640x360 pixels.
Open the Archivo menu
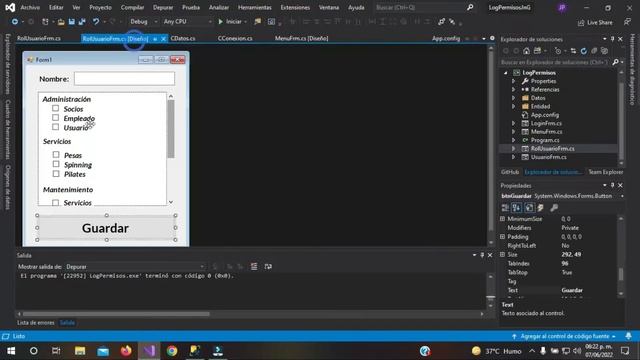click(x=30, y=7)
